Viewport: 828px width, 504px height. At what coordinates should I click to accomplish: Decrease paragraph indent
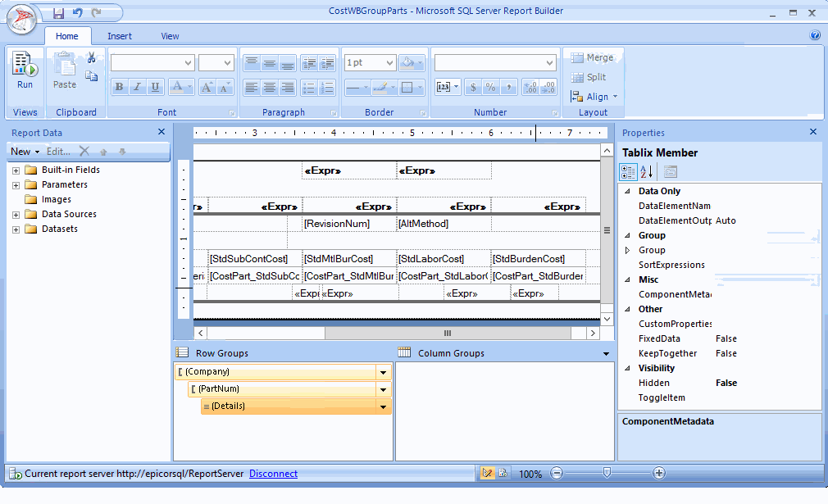pos(309,63)
